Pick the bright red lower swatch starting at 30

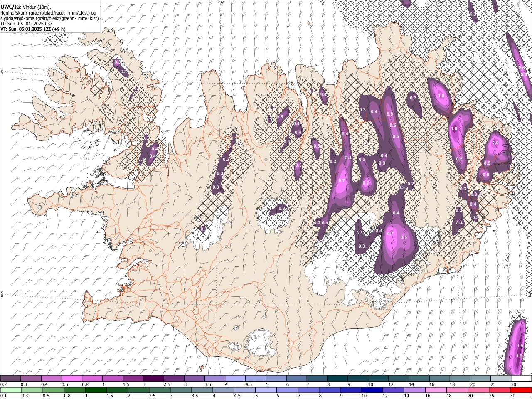[x=521, y=390]
